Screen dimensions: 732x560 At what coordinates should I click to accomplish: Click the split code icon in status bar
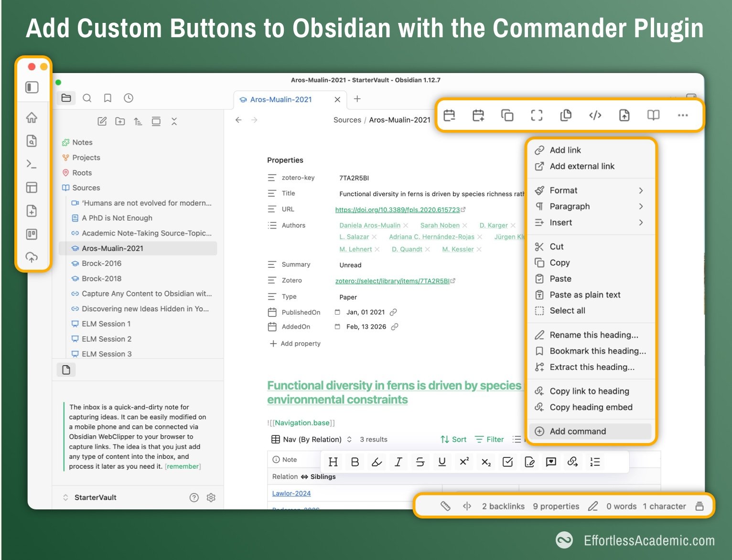[467, 506]
